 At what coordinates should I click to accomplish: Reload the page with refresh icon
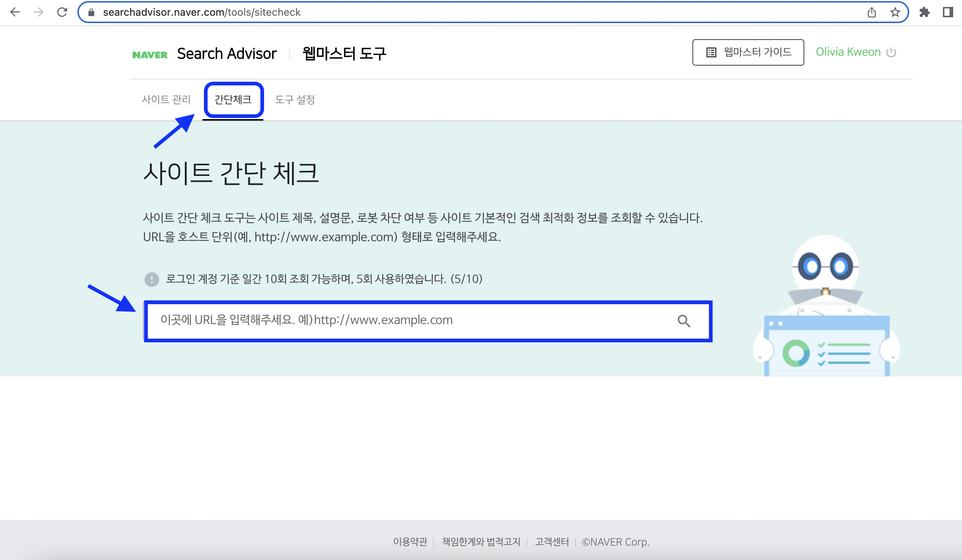62,12
